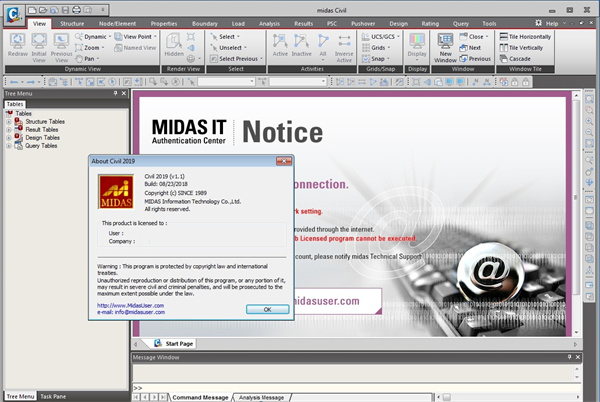The height and width of the screenshot is (402, 600).
Task: Expand Design Tables tree node
Action: click(8, 138)
